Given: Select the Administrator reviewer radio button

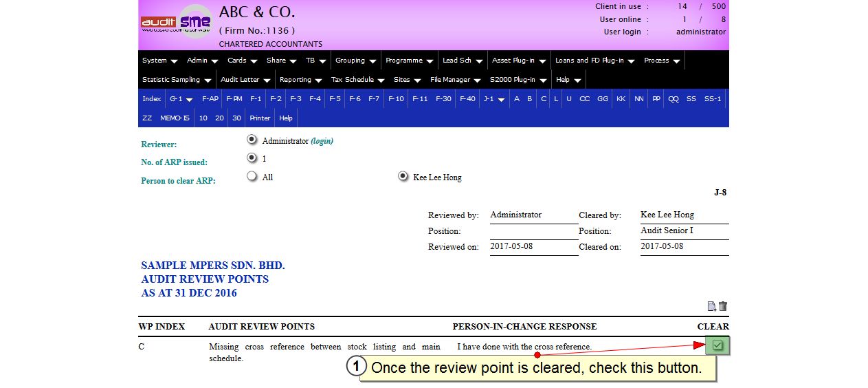Looking at the screenshot, I should 252,140.
